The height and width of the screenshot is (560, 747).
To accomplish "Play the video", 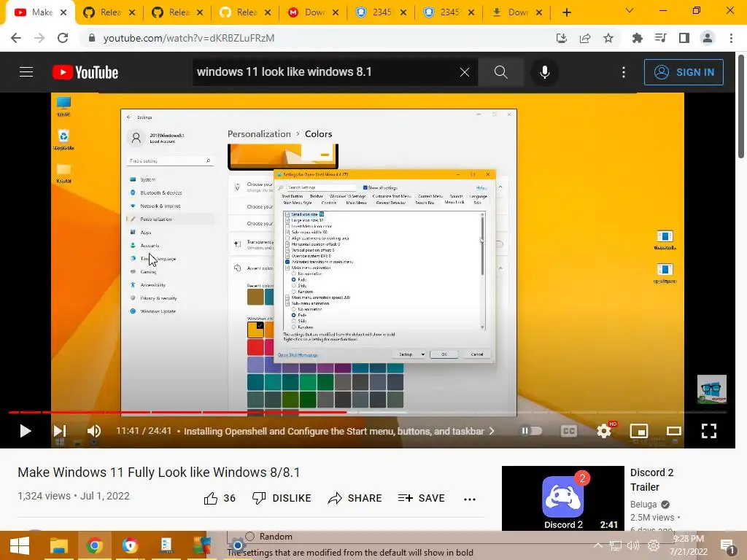I will point(26,431).
